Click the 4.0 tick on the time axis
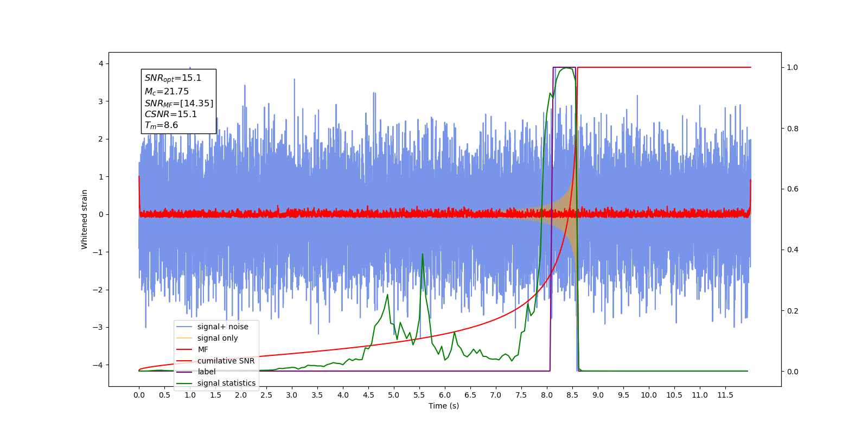Viewport: 868px width, 434px height. tap(343, 395)
